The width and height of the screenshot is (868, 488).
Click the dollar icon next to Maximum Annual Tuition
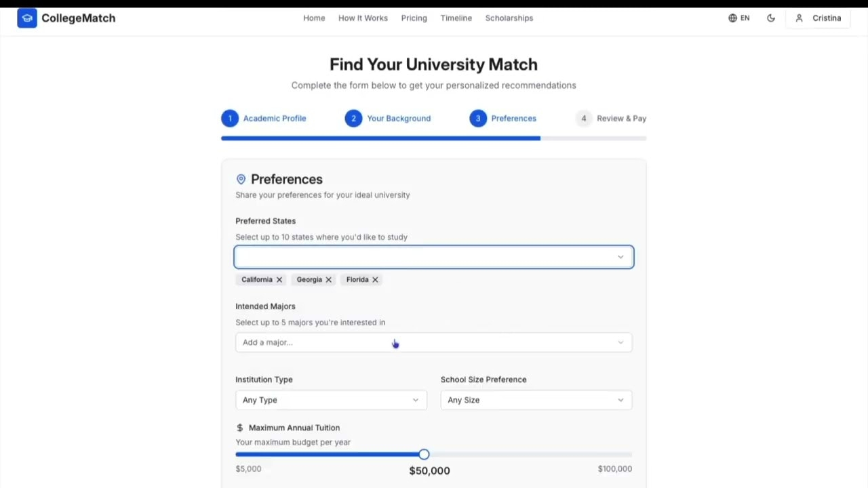click(239, 427)
